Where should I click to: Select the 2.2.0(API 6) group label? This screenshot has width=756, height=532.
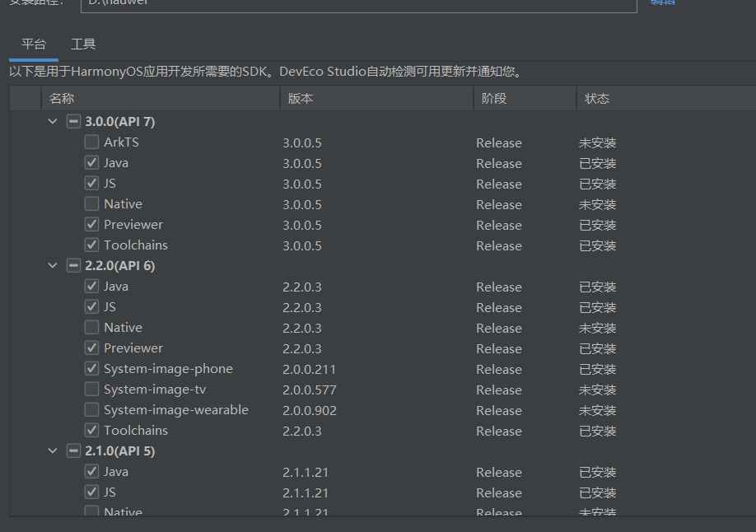tap(120, 266)
